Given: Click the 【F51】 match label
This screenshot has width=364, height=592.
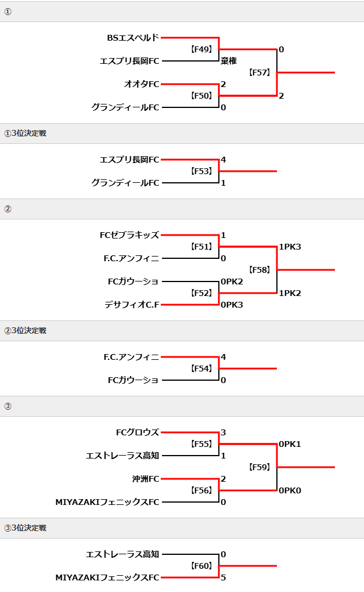Looking at the screenshot, I should (x=201, y=247).
